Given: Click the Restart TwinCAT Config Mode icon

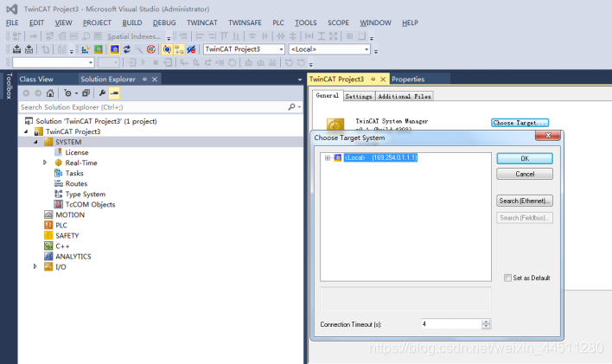Looking at the screenshot, I should coord(115,49).
